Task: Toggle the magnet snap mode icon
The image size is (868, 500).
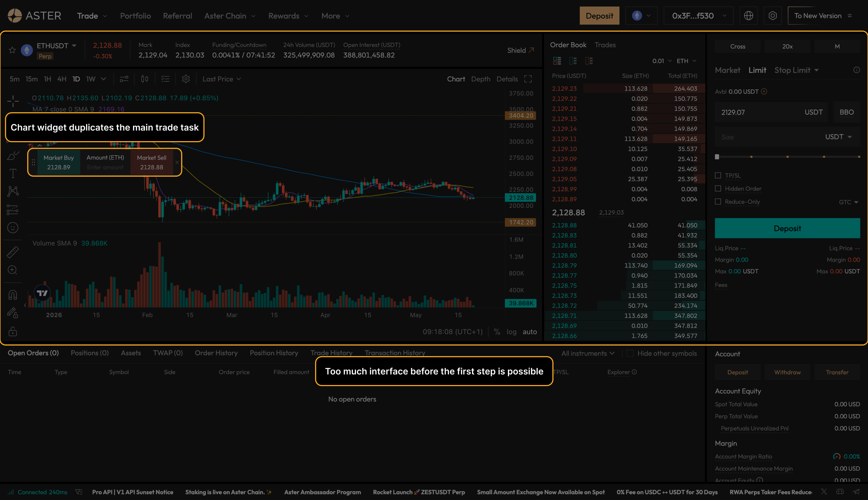Action: (13, 295)
